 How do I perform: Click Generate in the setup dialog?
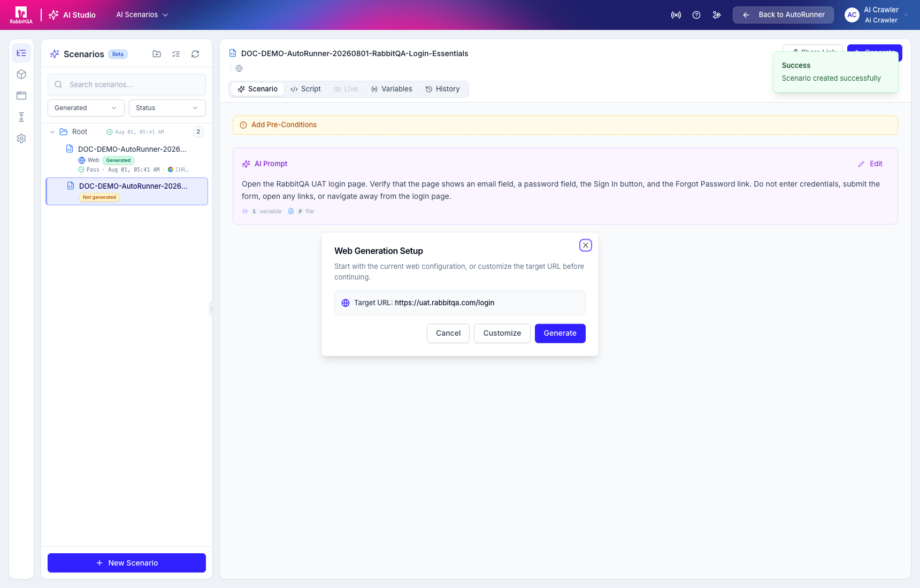[560, 334]
